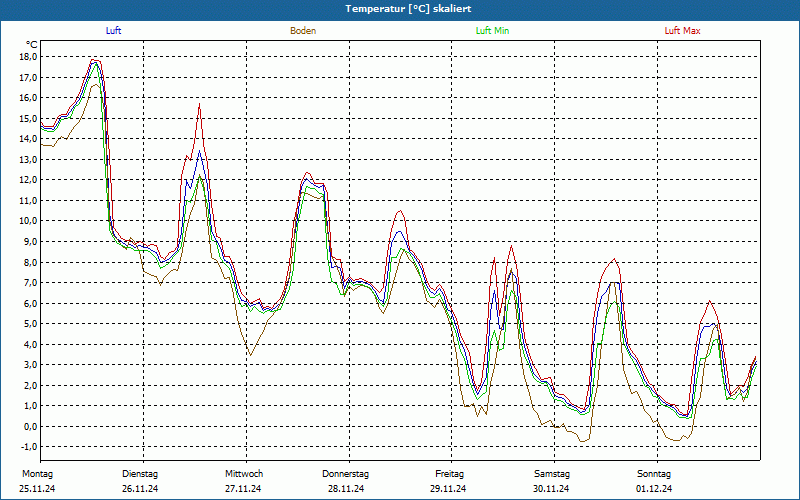Click the date 27.11.24

coord(243,489)
